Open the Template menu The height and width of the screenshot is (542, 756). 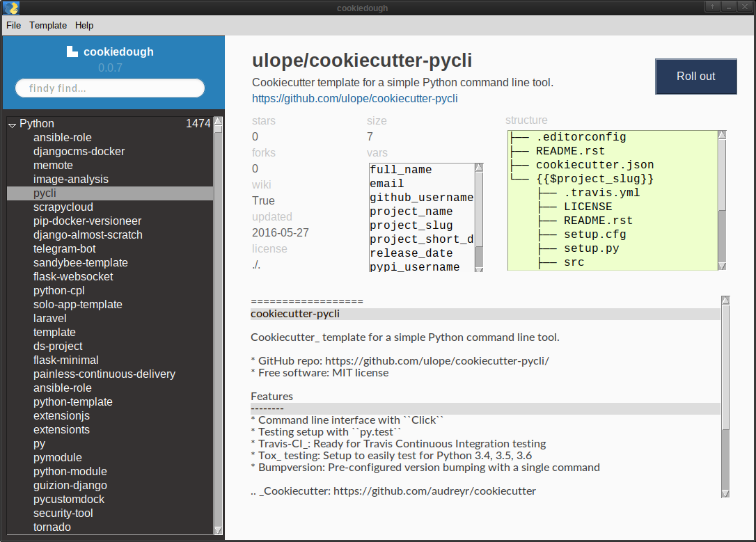coord(48,26)
